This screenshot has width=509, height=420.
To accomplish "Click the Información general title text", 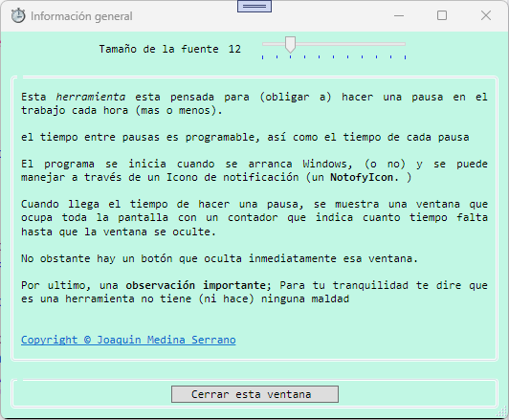I will click(x=81, y=16).
